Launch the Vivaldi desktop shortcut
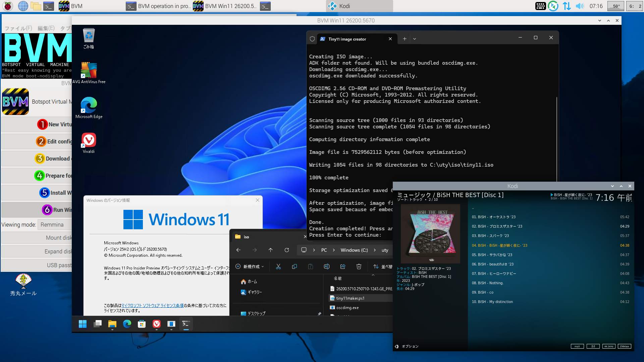The image size is (644, 362). (x=89, y=142)
